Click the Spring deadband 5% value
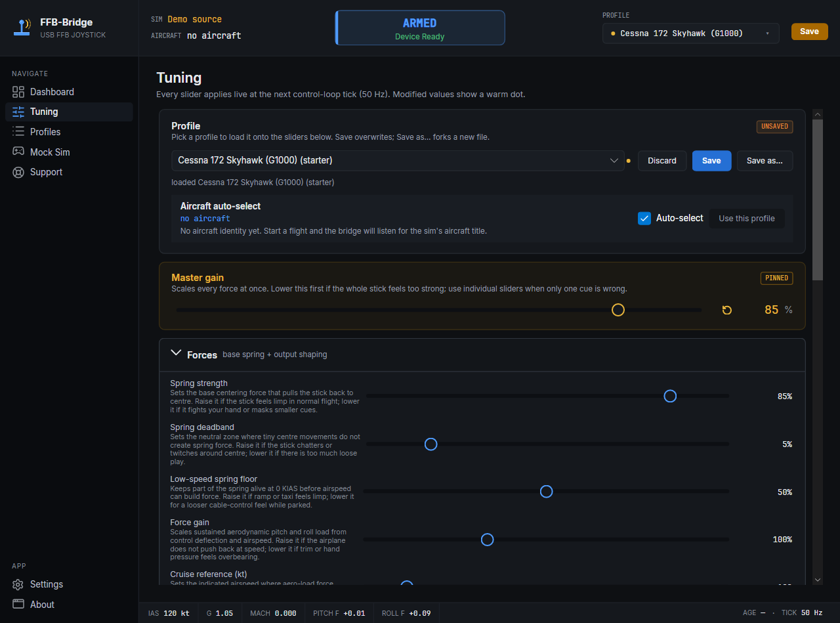This screenshot has width=840, height=623. 787,444
